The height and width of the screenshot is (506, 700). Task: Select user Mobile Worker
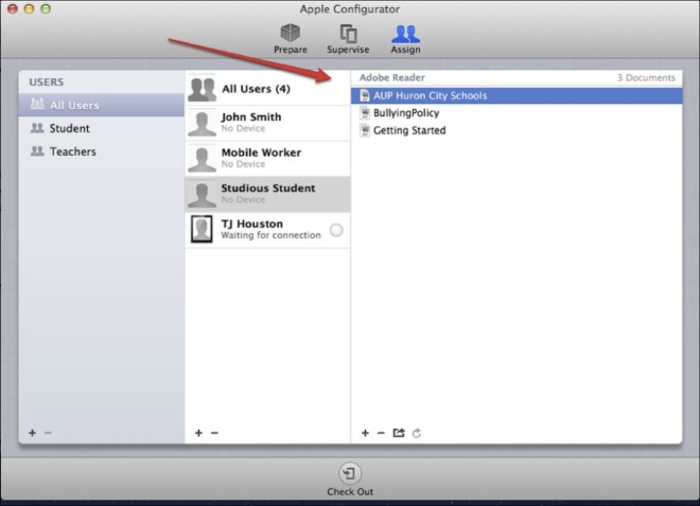[268, 159]
